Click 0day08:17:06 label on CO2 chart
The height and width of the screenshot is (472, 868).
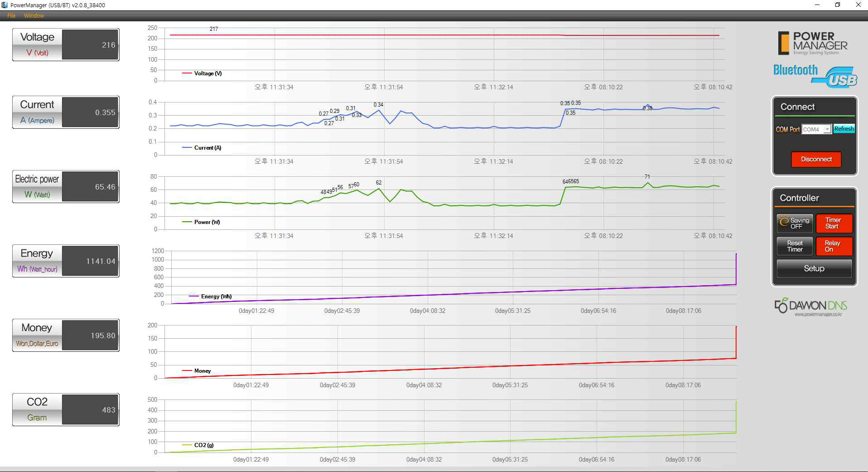683,460
